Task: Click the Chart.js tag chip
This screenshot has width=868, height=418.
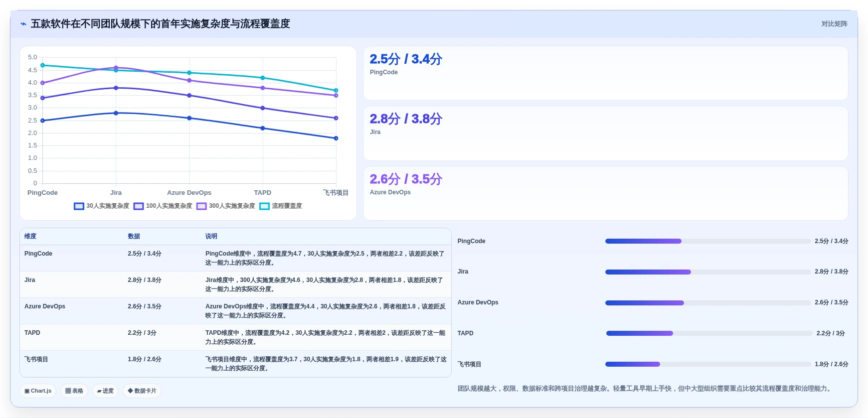Action: coord(38,391)
